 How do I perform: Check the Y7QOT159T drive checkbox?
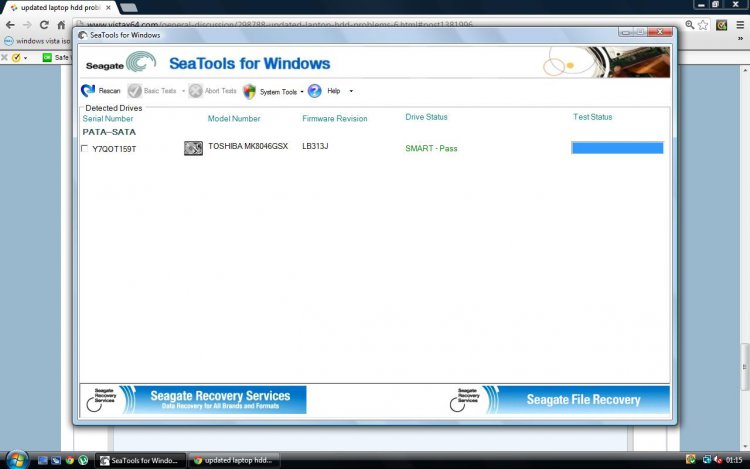(x=85, y=148)
